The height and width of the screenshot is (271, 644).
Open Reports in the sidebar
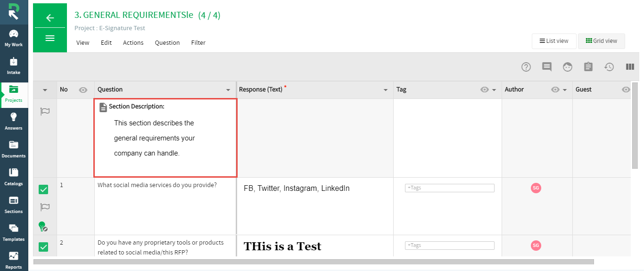coord(14,260)
